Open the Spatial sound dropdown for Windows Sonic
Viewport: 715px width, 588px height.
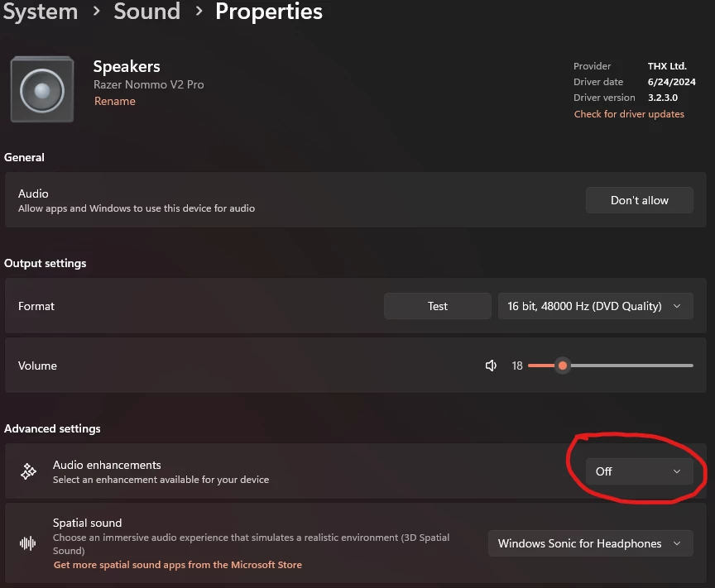[x=590, y=543]
